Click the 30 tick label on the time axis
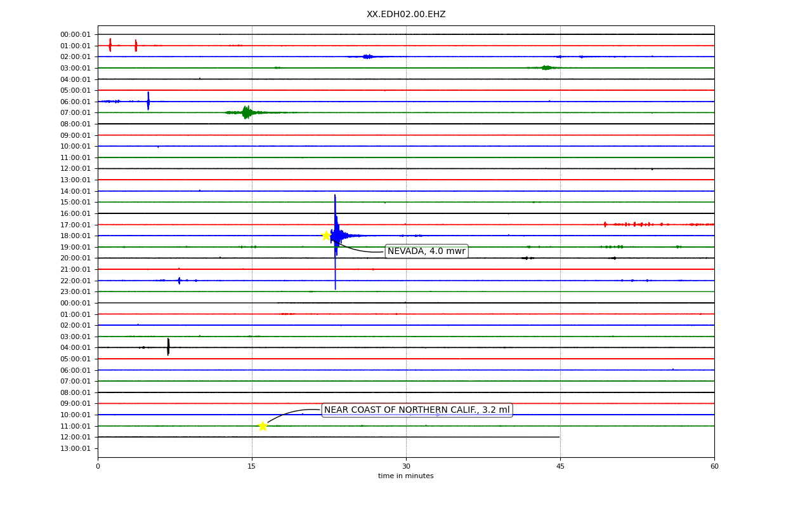This screenshot has height=508, width=812. coord(406,467)
